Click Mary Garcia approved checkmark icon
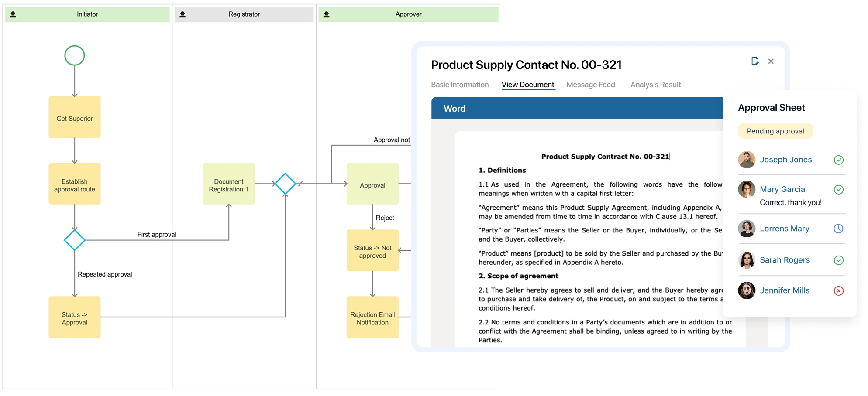Image resolution: width=868 pixels, height=396 pixels. coord(838,190)
